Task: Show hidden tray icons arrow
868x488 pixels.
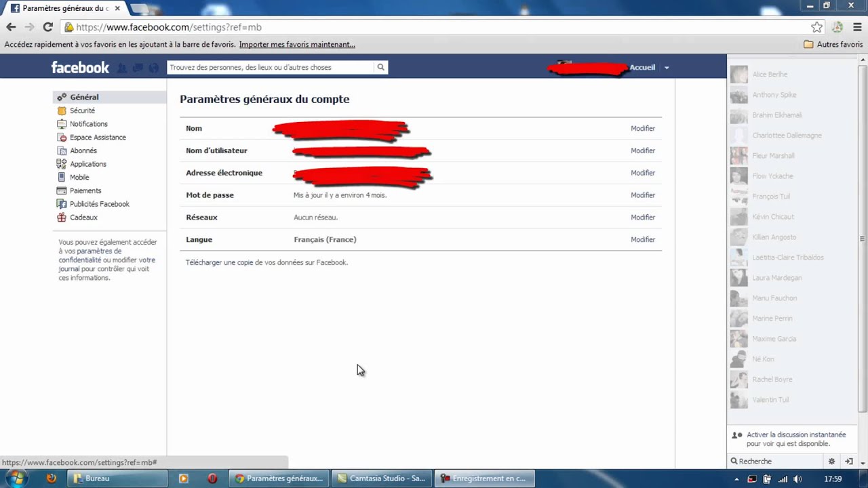Action: point(737,479)
